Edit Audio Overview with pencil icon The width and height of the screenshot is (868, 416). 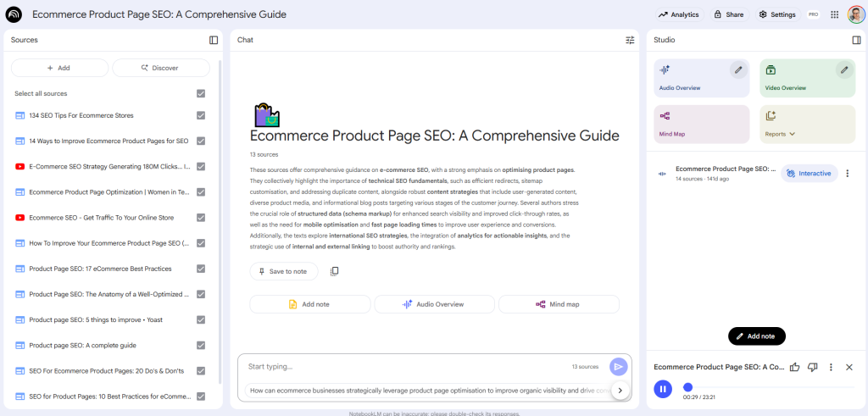tap(738, 69)
